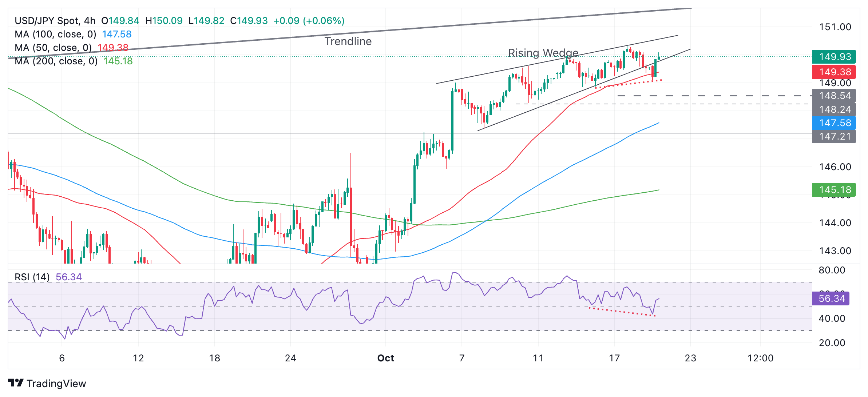Click the Trendline text annotation
868x397 pixels.
pyautogui.click(x=348, y=41)
